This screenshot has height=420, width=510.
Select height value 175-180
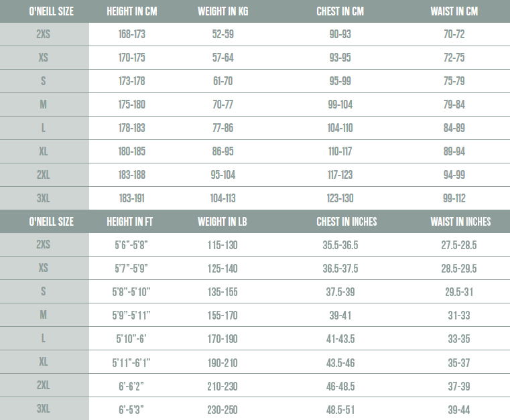[132, 104]
